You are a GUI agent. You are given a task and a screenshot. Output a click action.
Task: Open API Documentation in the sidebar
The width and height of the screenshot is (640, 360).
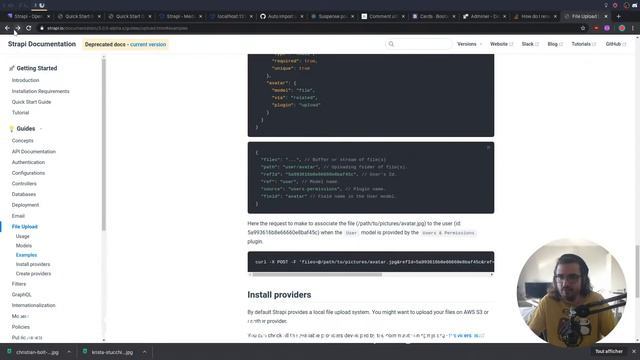click(x=34, y=152)
